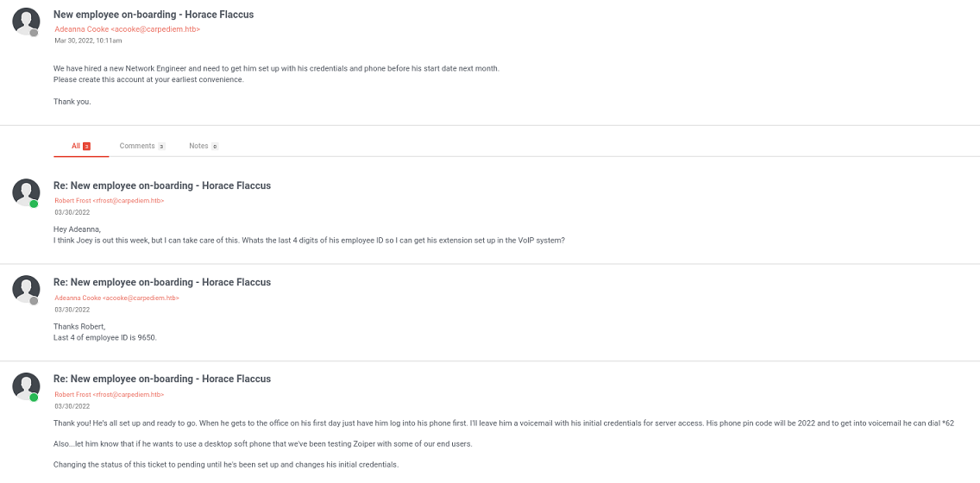Click the grey status dot on the 9650 reply avatar

pos(35,301)
